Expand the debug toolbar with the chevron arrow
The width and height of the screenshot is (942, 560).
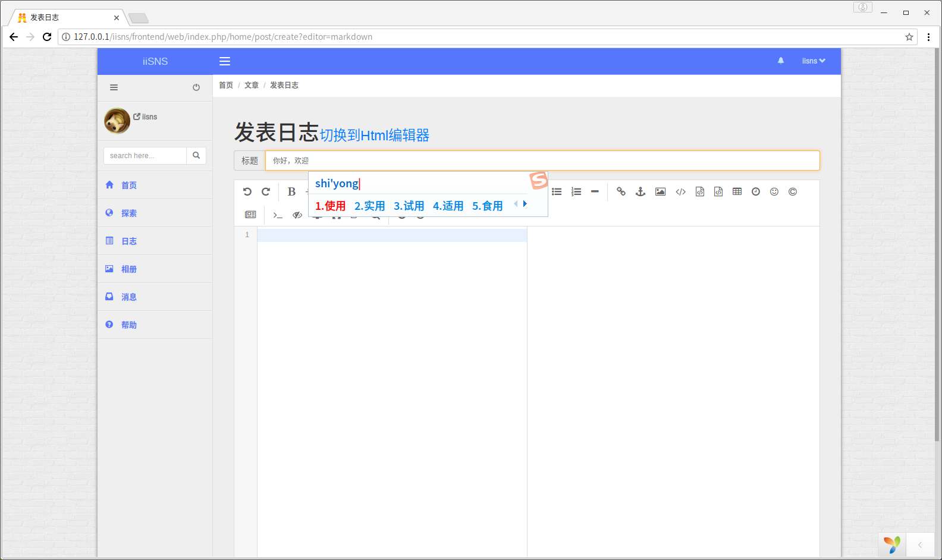coord(920,545)
